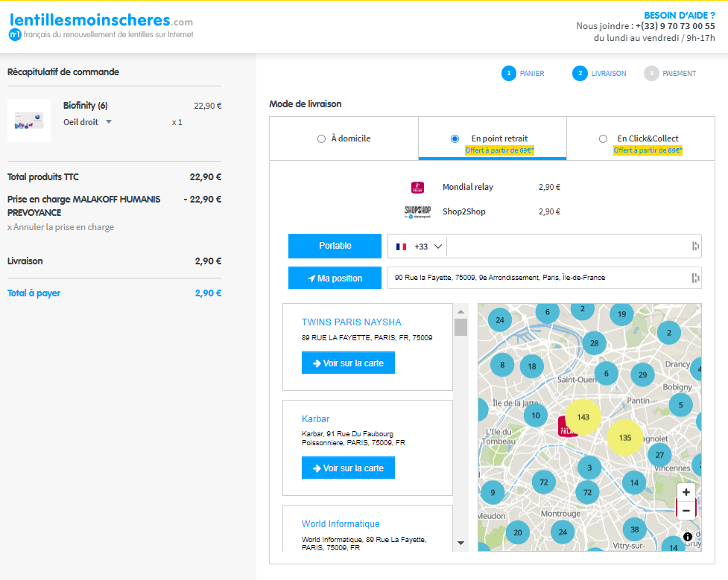Go to step 3 Paiement
This screenshot has width=728, height=580.
point(670,73)
